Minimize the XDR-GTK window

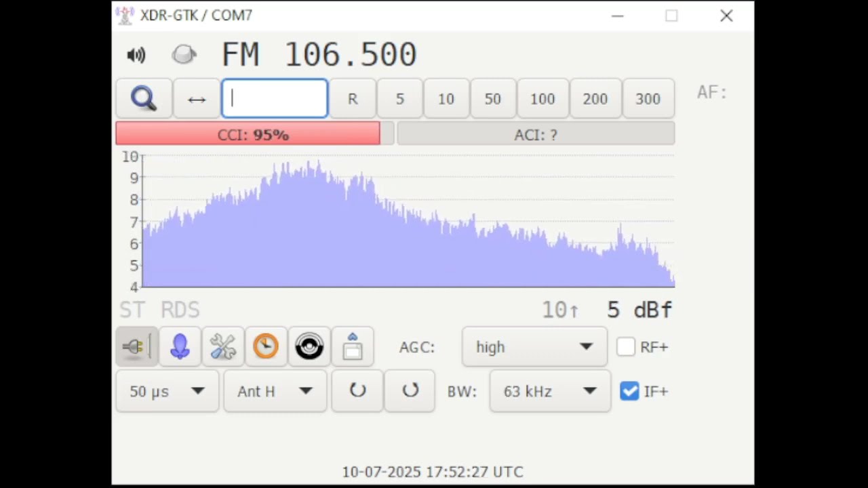[x=617, y=16]
